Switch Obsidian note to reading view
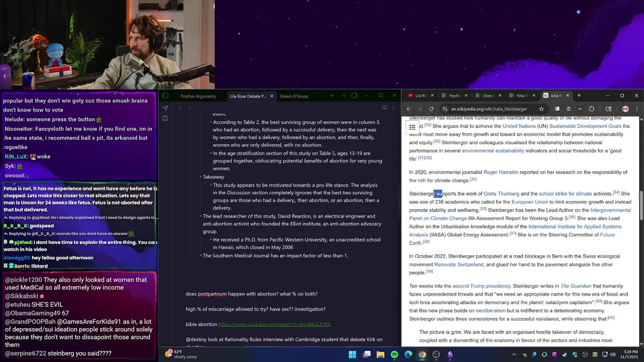 point(384,108)
